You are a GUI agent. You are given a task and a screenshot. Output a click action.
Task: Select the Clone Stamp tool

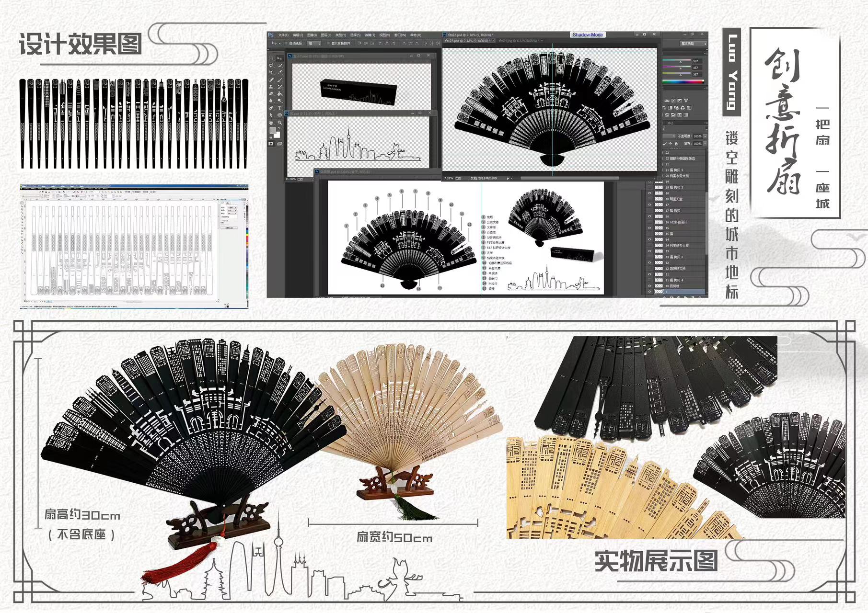(x=271, y=87)
